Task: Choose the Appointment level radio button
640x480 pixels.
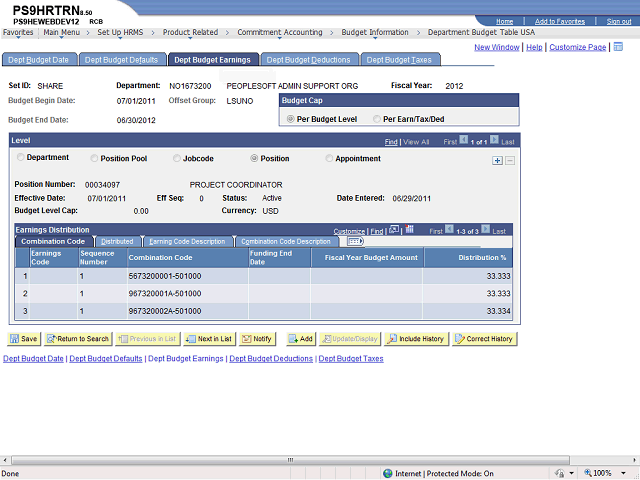Action: pos(329,158)
